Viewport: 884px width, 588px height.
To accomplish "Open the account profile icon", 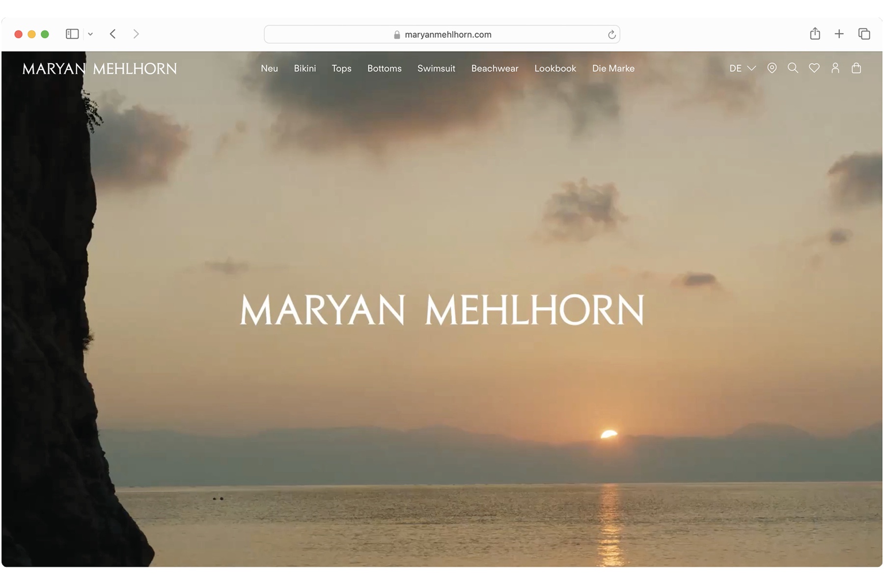I will pos(835,68).
